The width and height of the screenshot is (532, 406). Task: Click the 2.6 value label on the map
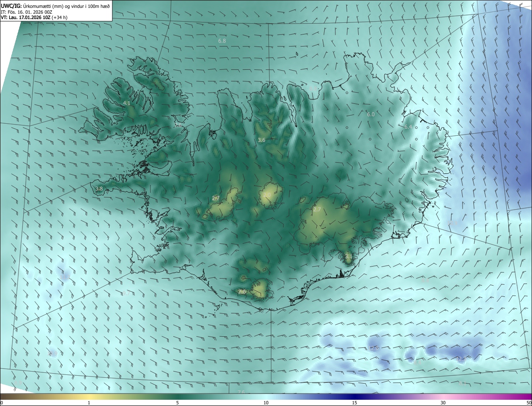click(242, 292)
